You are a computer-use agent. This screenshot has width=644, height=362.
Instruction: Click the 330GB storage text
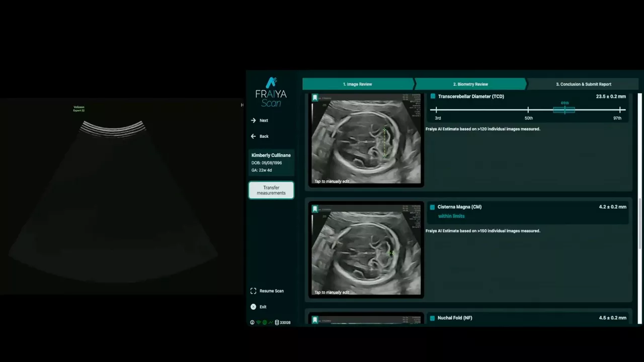point(285,323)
